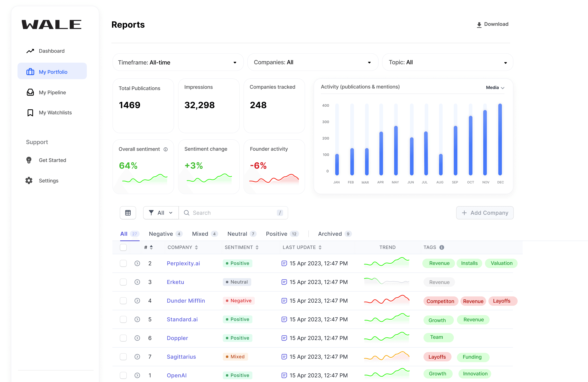Open the All filter dropdown
588x382 pixels.
161,213
